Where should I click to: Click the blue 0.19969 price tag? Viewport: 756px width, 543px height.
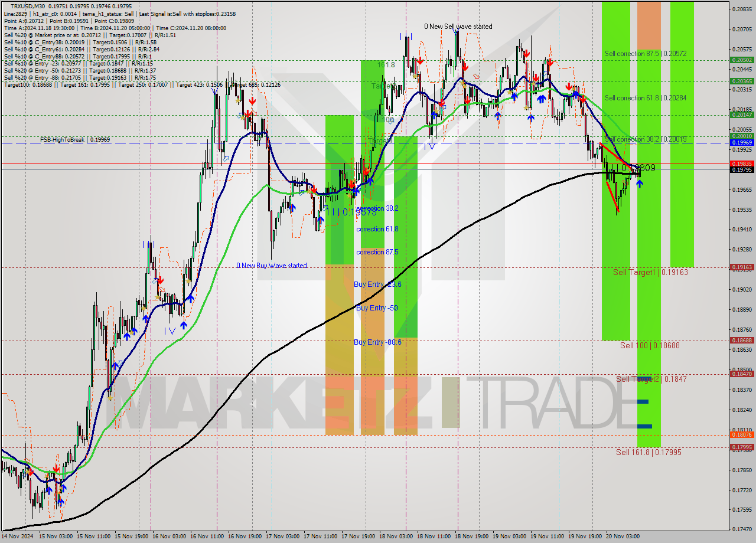[742, 143]
